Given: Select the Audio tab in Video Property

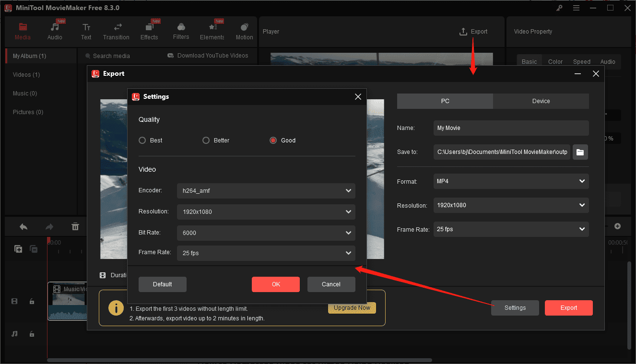Looking at the screenshot, I should point(608,61).
